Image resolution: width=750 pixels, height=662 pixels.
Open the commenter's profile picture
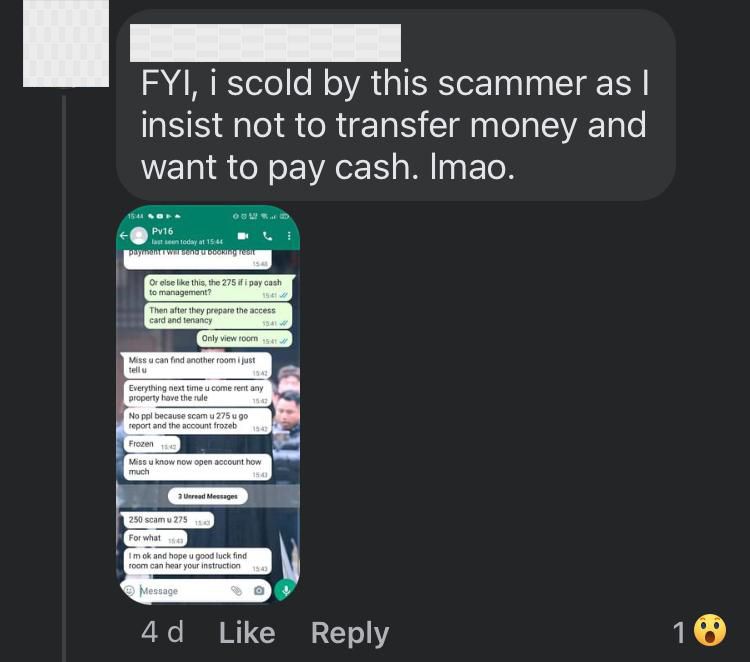pyautogui.click(x=66, y=44)
